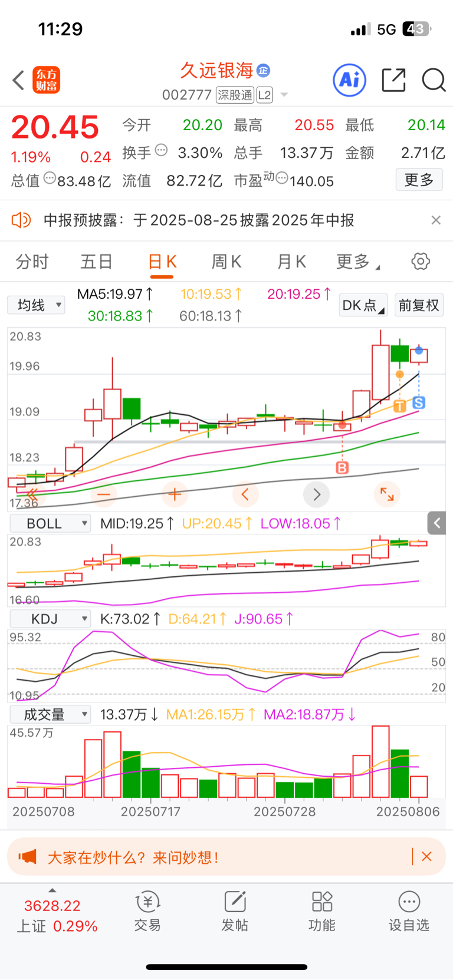Open the AI assistant icon
453x980 pixels.
(350, 80)
